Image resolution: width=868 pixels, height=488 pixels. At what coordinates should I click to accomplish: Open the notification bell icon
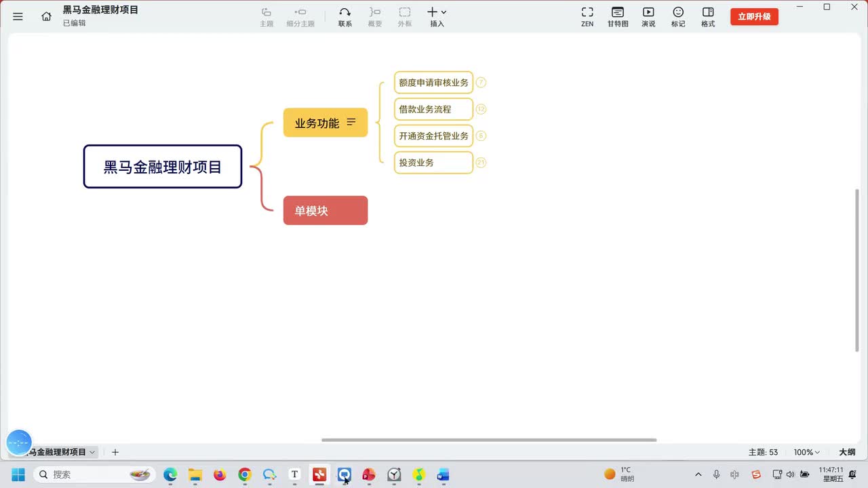coord(853,474)
